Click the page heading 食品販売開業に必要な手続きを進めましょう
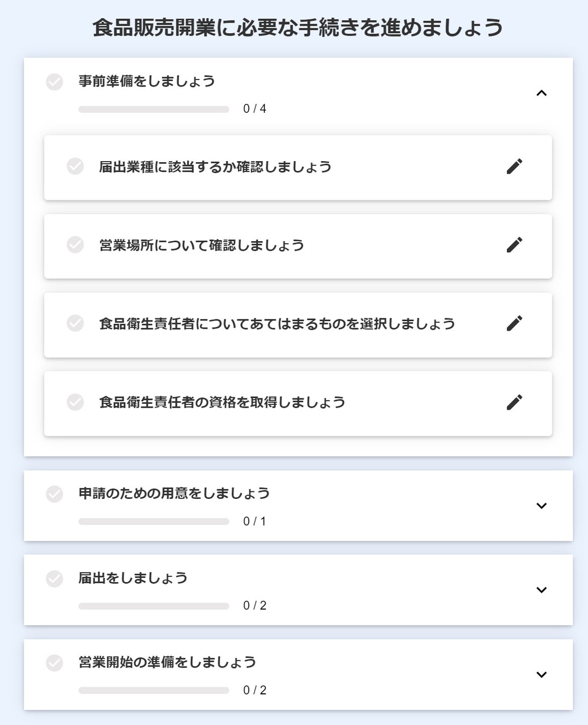Screen dimensions: 588x725 [x=297, y=27]
